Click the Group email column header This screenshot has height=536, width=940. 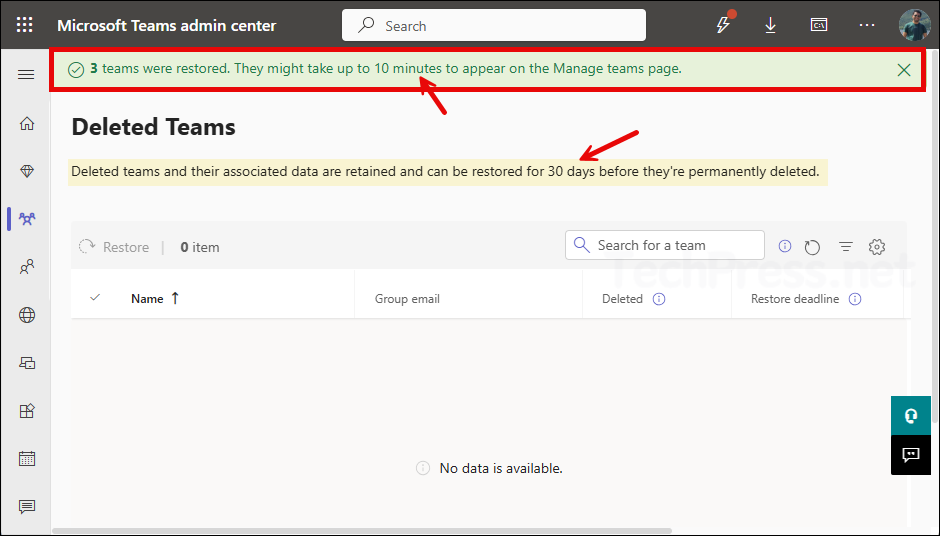407,299
